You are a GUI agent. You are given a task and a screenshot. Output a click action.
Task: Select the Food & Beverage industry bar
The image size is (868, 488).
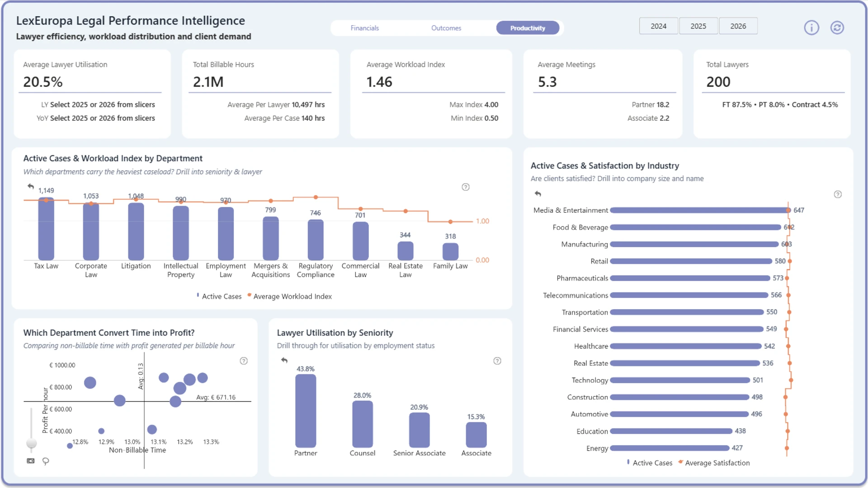(695, 227)
